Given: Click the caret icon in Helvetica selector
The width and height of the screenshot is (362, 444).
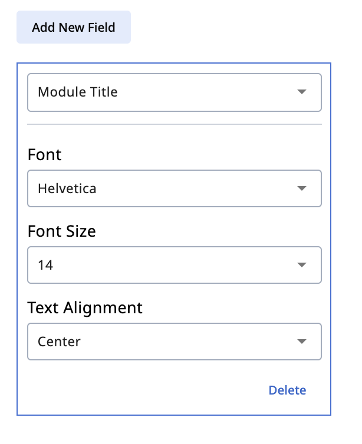Looking at the screenshot, I should pos(302,188).
